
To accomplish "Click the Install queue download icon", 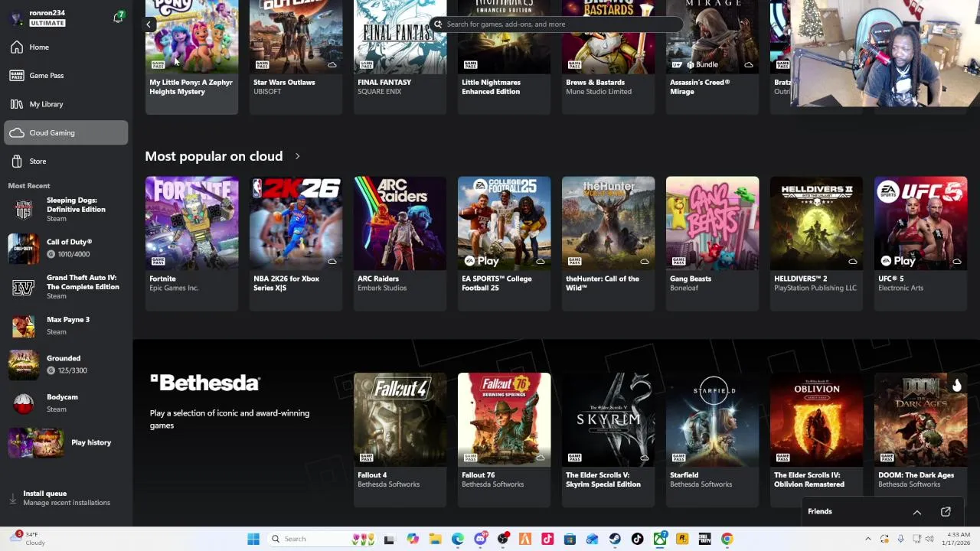I will [x=12, y=498].
